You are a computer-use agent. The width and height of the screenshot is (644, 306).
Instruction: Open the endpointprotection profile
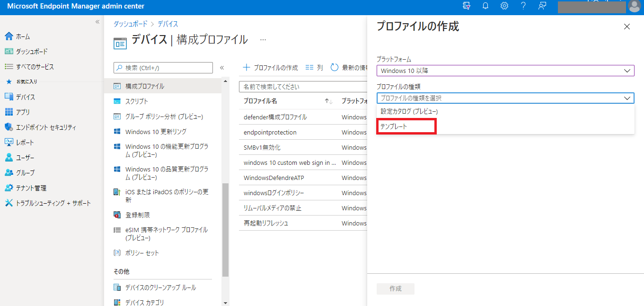(270, 132)
